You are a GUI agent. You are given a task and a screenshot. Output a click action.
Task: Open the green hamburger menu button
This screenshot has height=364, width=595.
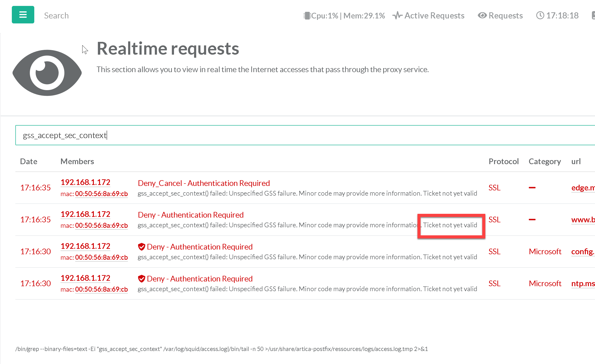pos(23,15)
